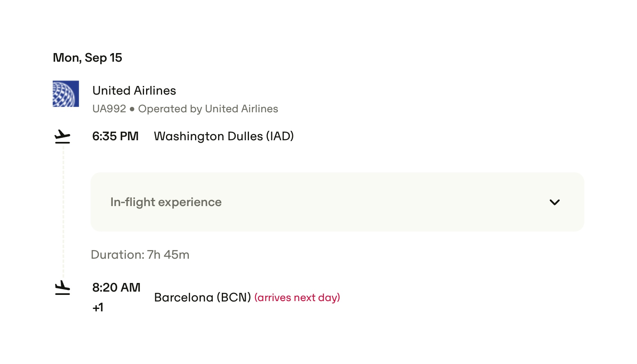Click the Duration: 7h 45m text

tap(140, 255)
